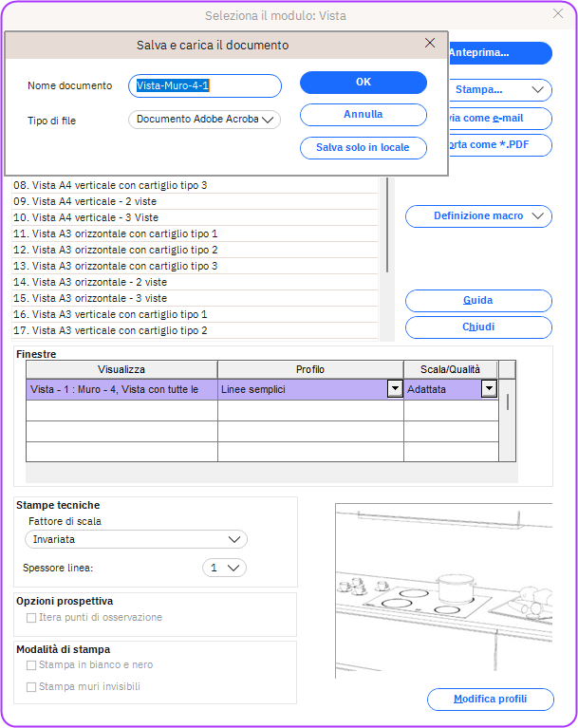Open the Adattata scale dropdown arrow
Screen dimensions: 578x728
click(x=489, y=389)
